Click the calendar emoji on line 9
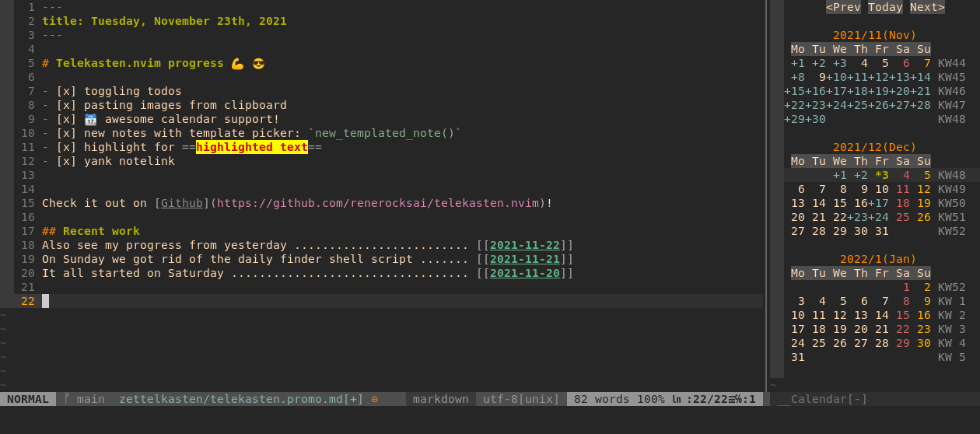This screenshot has width=980, height=434. pos(90,119)
